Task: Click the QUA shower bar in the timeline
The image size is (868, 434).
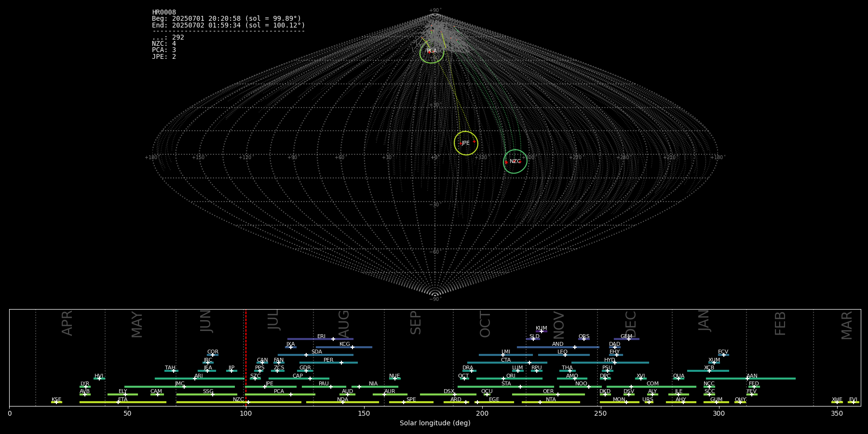Action: click(678, 379)
